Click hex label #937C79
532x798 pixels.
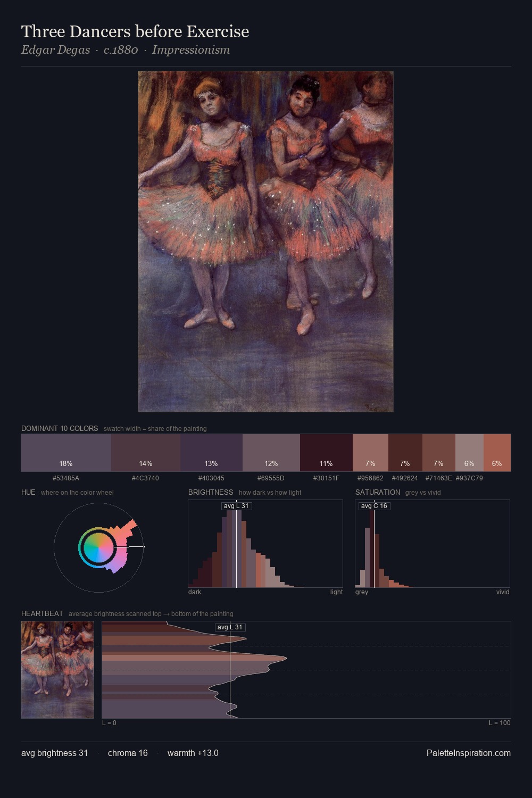(x=469, y=478)
